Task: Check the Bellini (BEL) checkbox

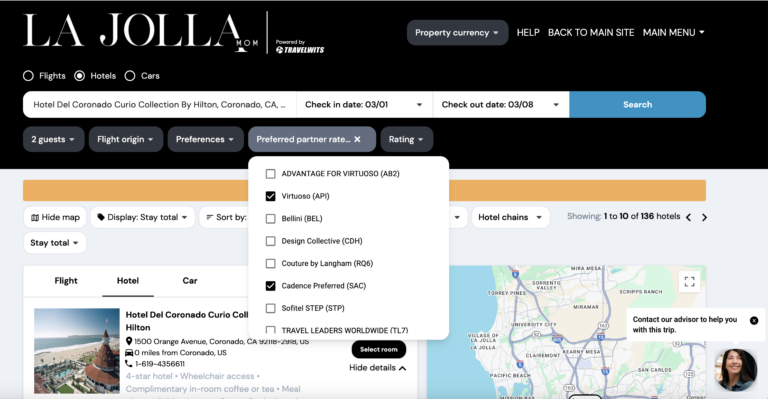Action: [x=270, y=218]
